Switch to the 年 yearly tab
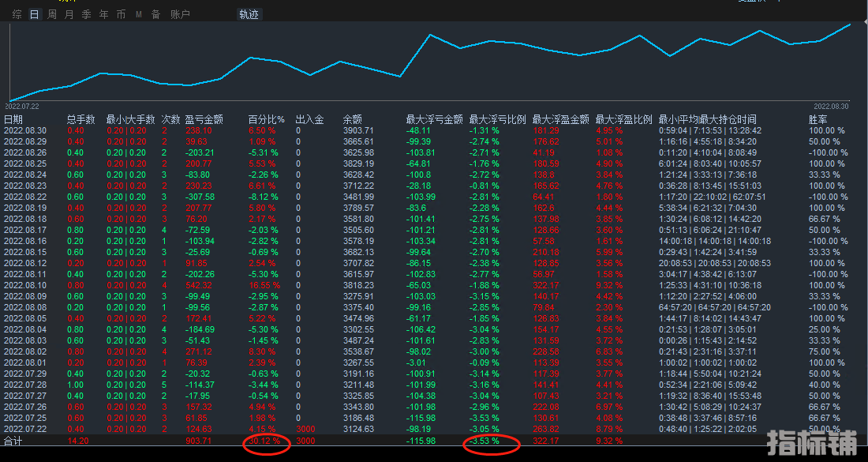This screenshot has height=462, width=868. pos(103,14)
